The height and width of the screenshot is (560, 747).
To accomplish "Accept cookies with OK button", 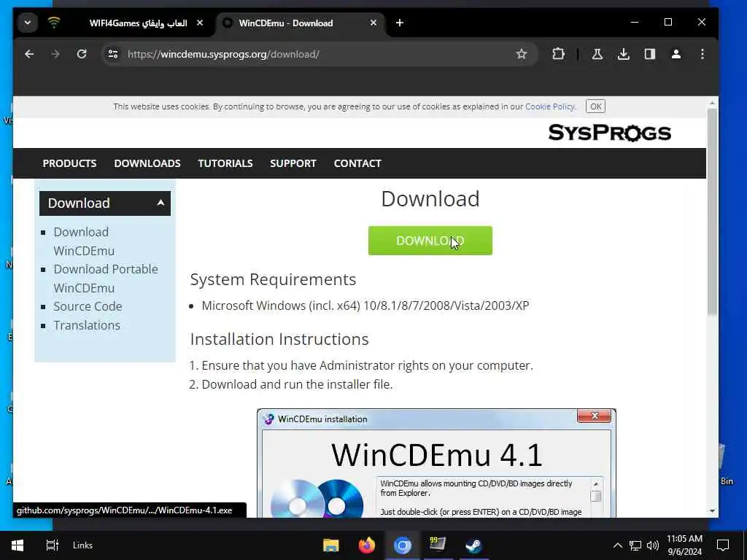I will pos(595,106).
